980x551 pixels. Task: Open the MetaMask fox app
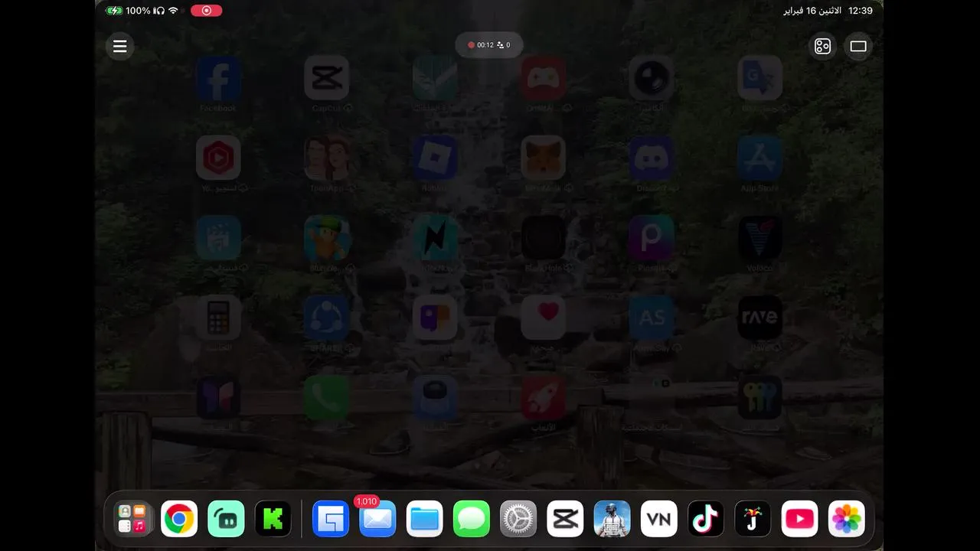pos(544,158)
